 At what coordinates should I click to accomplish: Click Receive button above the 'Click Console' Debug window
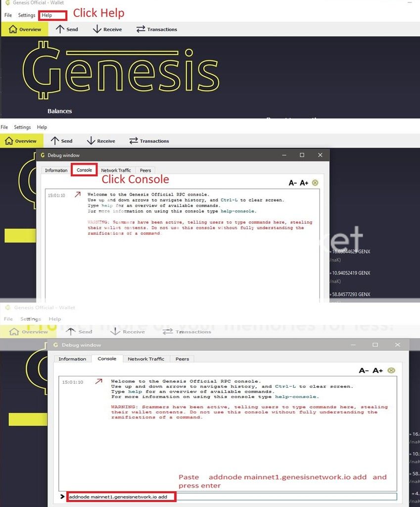tap(101, 141)
